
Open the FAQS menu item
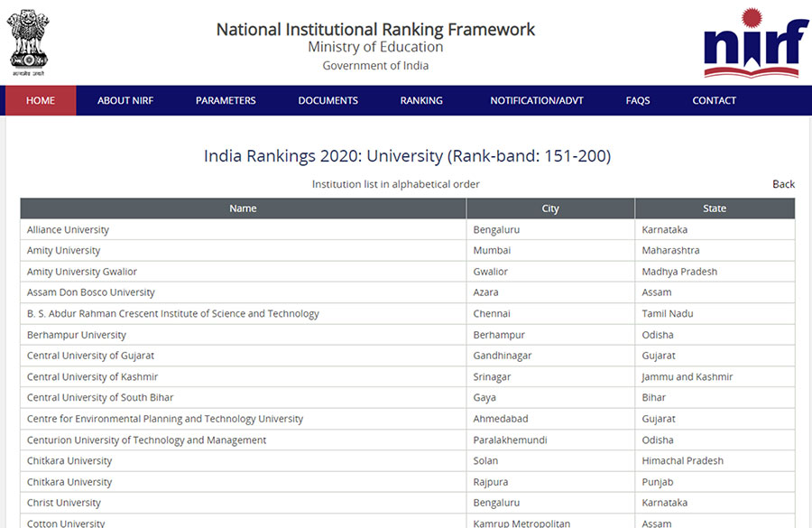tap(638, 100)
